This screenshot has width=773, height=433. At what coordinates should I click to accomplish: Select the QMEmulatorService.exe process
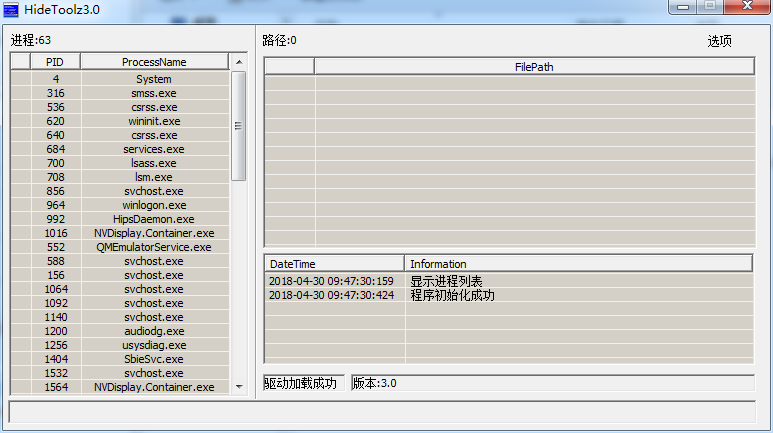pos(154,247)
